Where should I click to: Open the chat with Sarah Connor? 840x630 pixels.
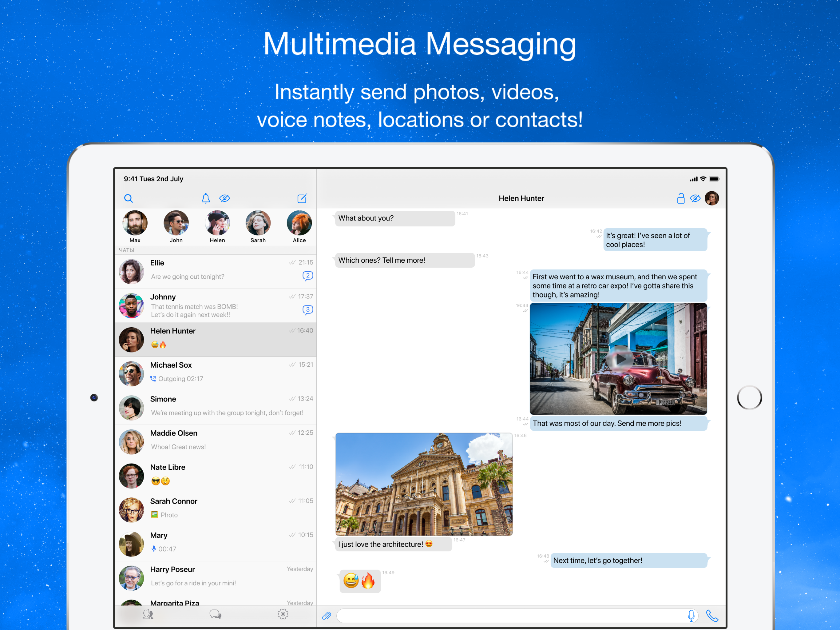click(x=216, y=510)
